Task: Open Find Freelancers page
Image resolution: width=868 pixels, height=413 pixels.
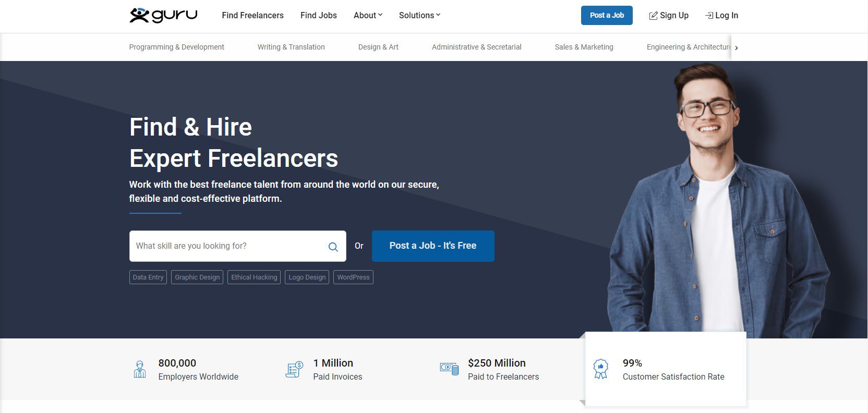Action: coord(252,15)
